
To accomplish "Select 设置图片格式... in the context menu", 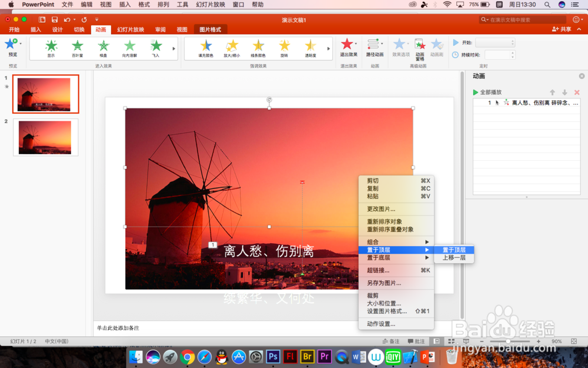I will tap(396, 311).
